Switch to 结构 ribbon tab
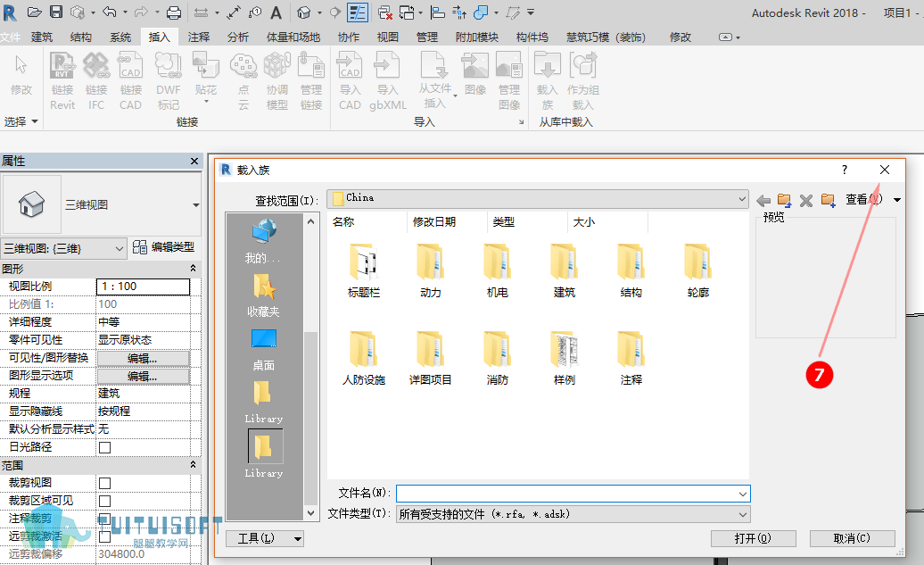Viewport: 924px width, 565px height. coord(81,37)
